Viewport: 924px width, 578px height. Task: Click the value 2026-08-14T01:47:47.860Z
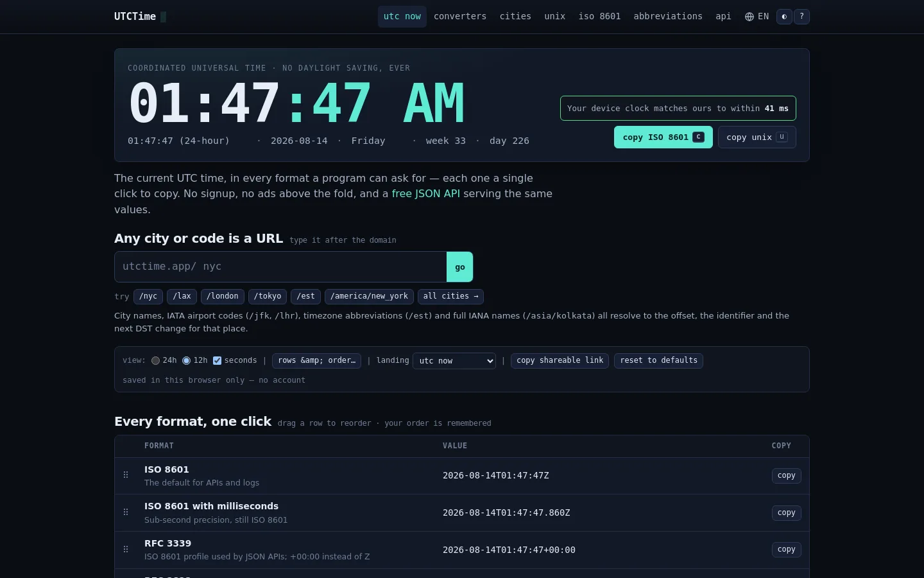506,513
